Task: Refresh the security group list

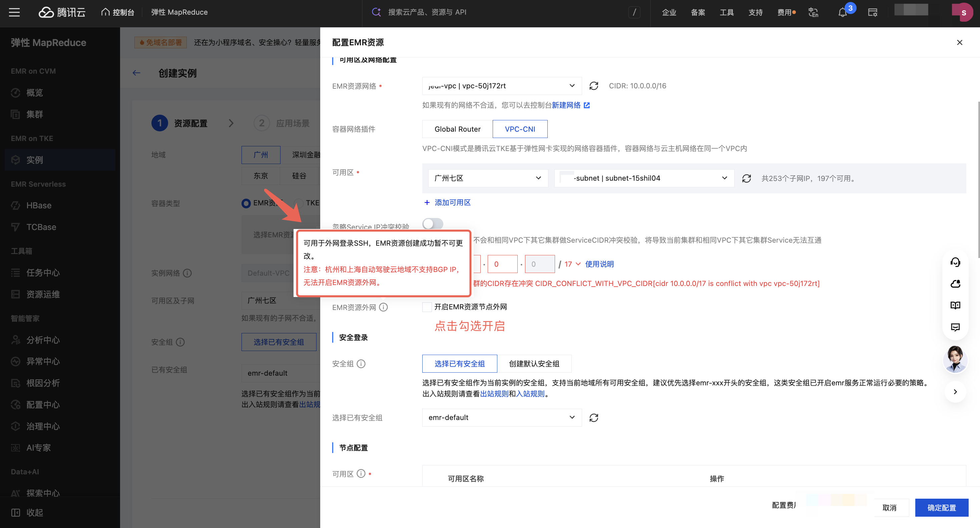Action: click(593, 417)
